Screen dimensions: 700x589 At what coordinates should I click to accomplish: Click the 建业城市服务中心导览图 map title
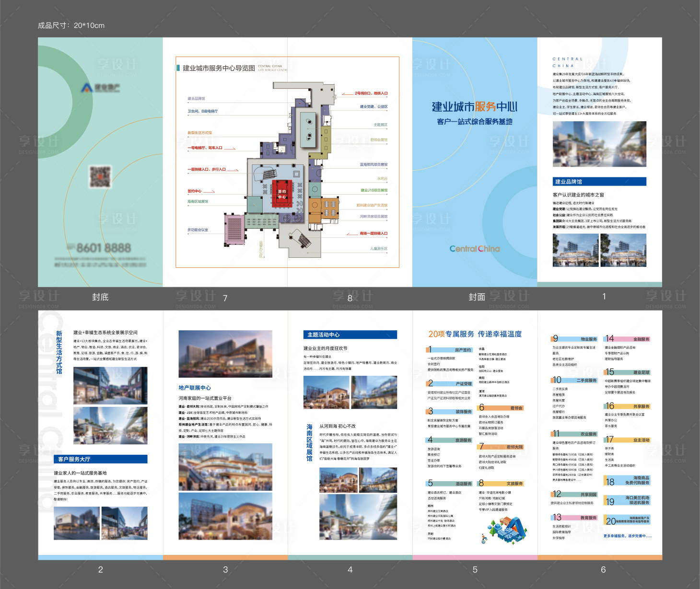pyautogui.click(x=219, y=68)
